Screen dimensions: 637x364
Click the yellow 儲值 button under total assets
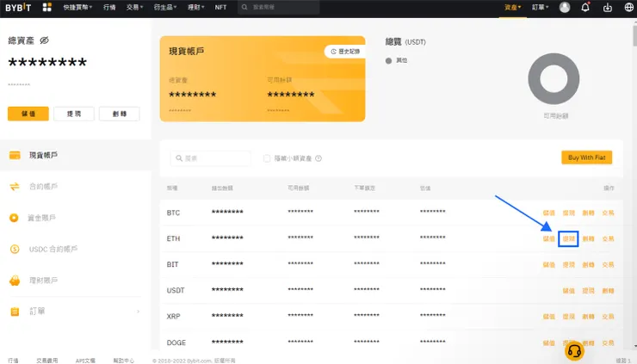click(x=28, y=114)
